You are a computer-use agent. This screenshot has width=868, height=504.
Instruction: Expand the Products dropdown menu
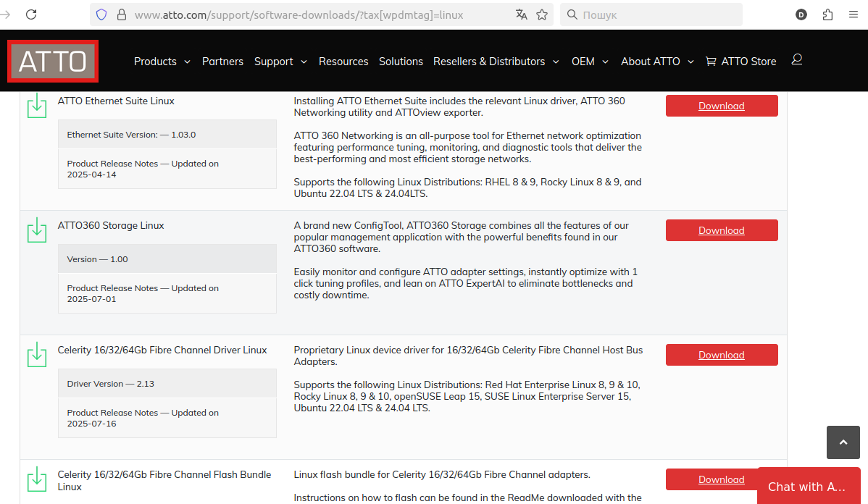[x=162, y=62]
